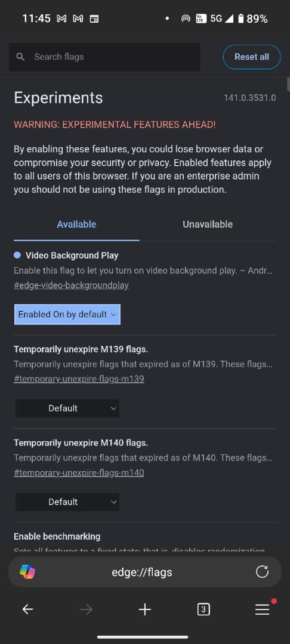Open the #temporary-unexpire-flags-m139 link
Image resolution: width=290 pixels, height=644 pixels.
click(79, 379)
